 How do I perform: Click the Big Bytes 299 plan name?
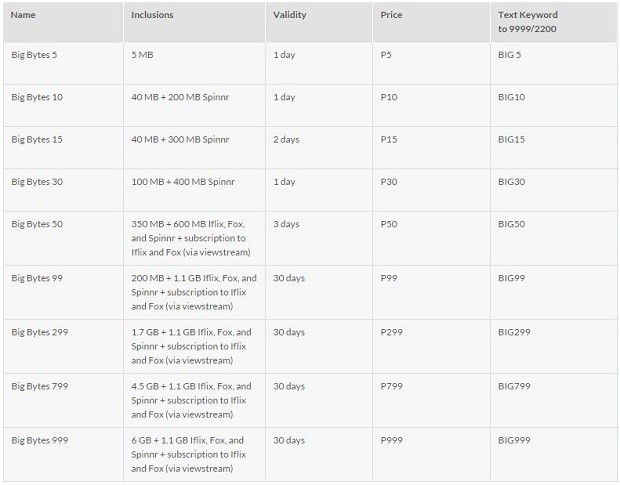39,332
